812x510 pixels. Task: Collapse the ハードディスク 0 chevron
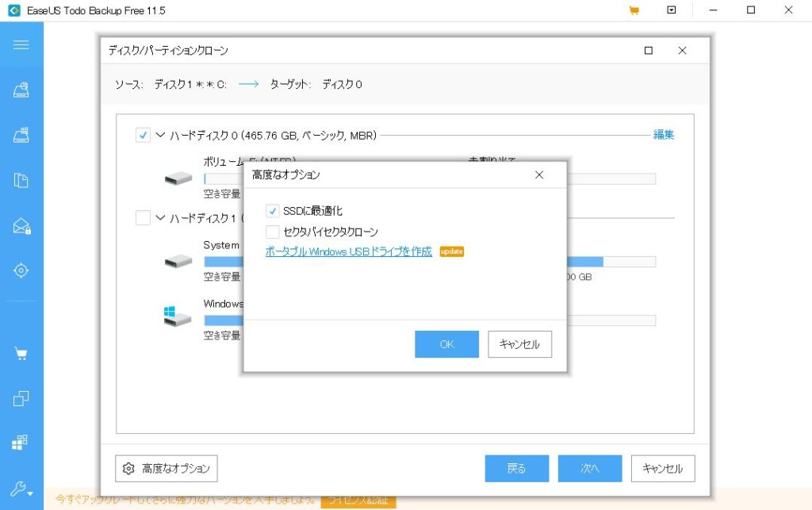click(x=160, y=135)
